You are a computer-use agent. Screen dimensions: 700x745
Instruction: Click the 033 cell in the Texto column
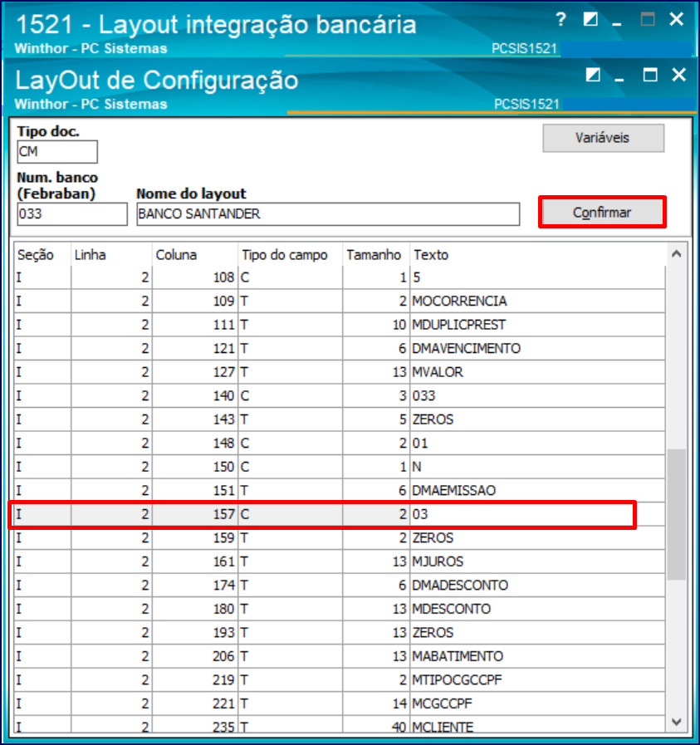coord(537,396)
